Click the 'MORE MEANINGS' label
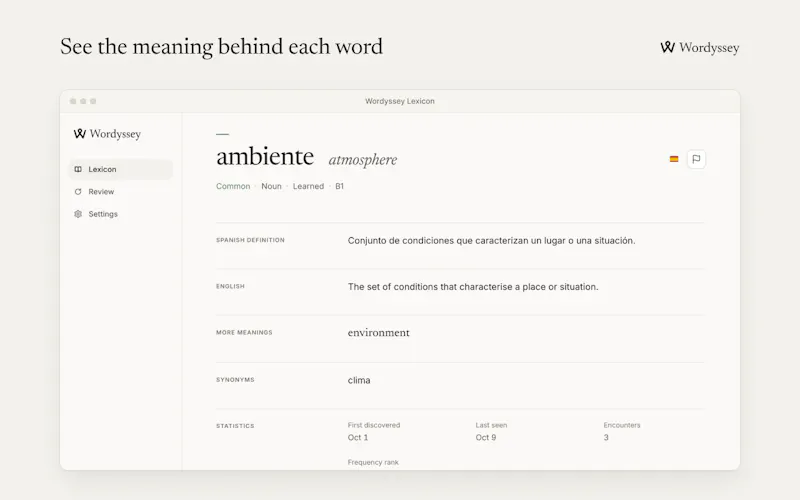The width and height of the screenshot is (800, 500). point(244,332)
